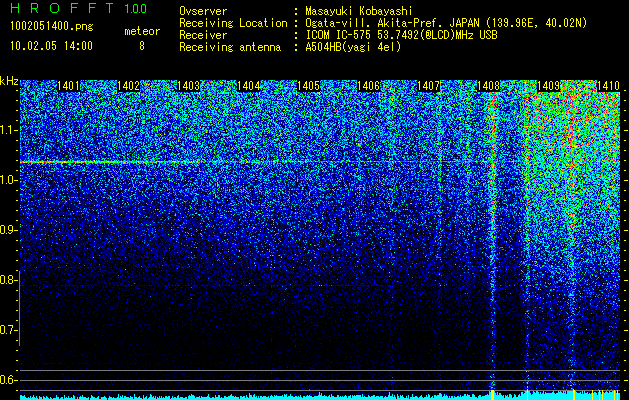Click the 0.7 kHz axis label
The height and width of the screenshot is (400, 629).
coord(9,330)
